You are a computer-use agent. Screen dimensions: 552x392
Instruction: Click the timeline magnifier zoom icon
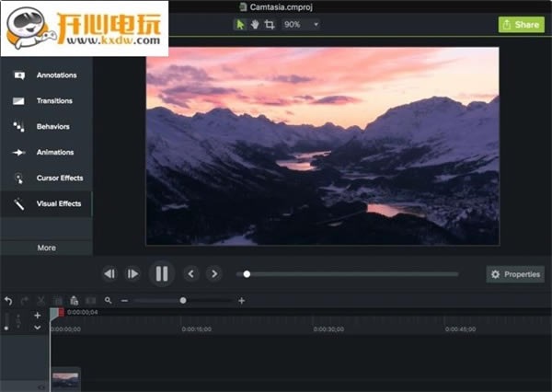(108, 300)
